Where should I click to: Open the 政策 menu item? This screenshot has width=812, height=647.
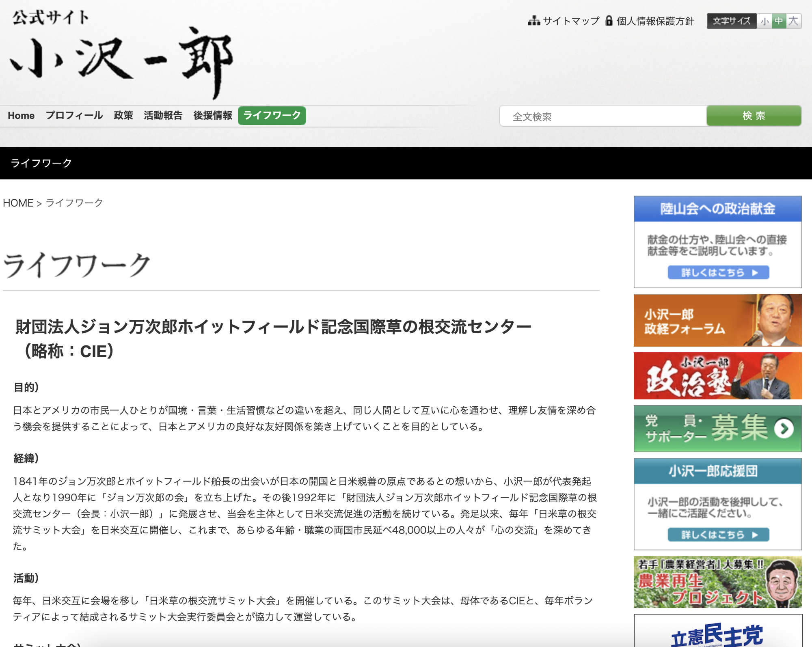[x=123, y=116]
